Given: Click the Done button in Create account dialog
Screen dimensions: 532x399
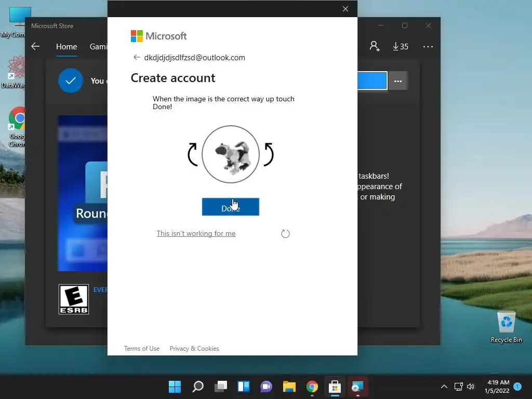Looking at the screenshot, I should [230, 207].
